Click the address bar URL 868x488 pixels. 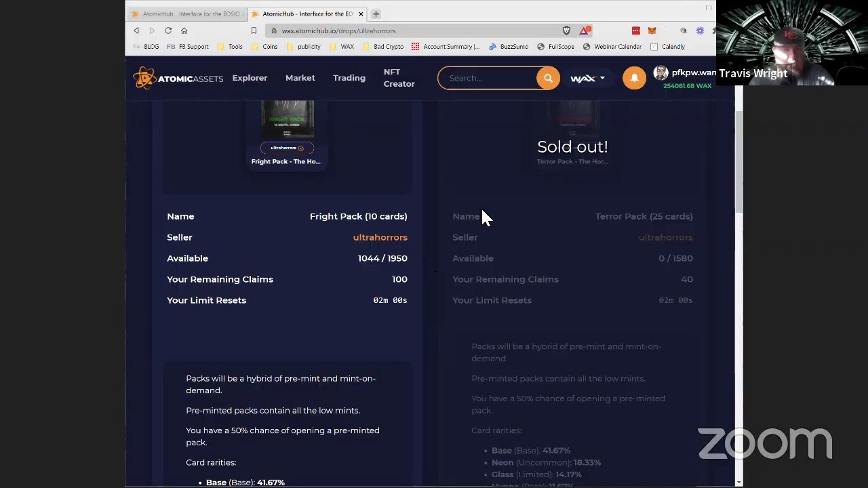[338, 30]
